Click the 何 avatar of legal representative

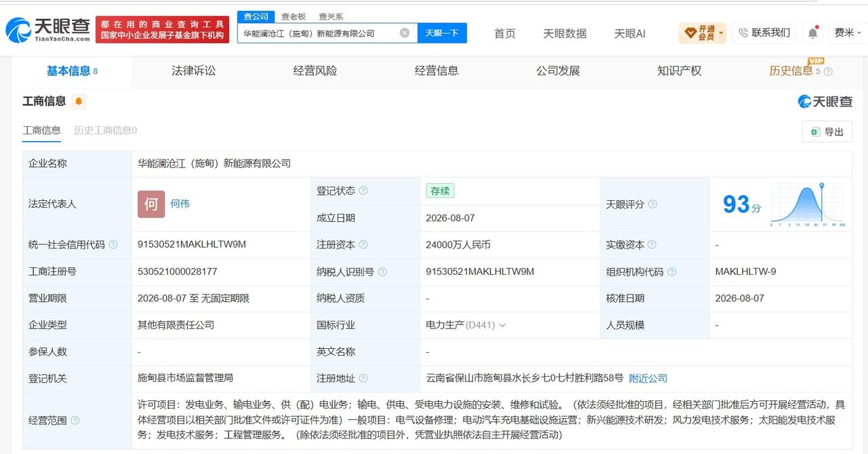coord(151,204)
